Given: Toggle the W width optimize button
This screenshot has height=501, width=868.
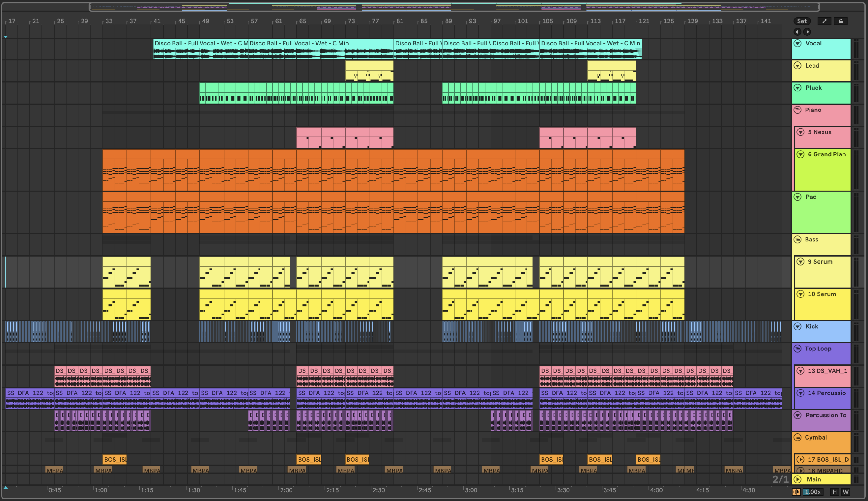Looking at the screenshot, I should tap(846, 492).
